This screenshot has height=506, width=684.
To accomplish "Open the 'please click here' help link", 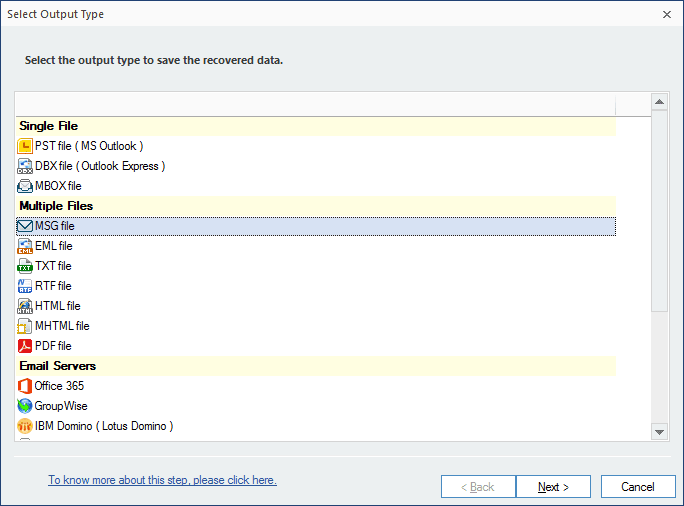I will [x=162, y=480].
